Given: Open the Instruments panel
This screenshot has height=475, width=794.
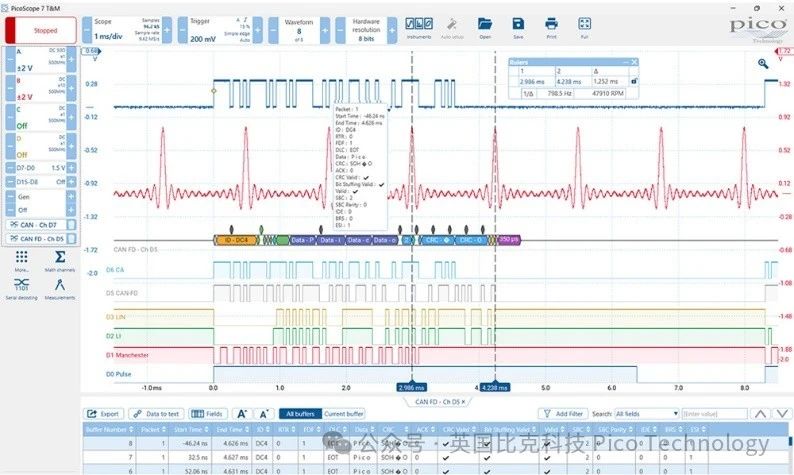Looking at the screenshot, I should coord(418,27).
